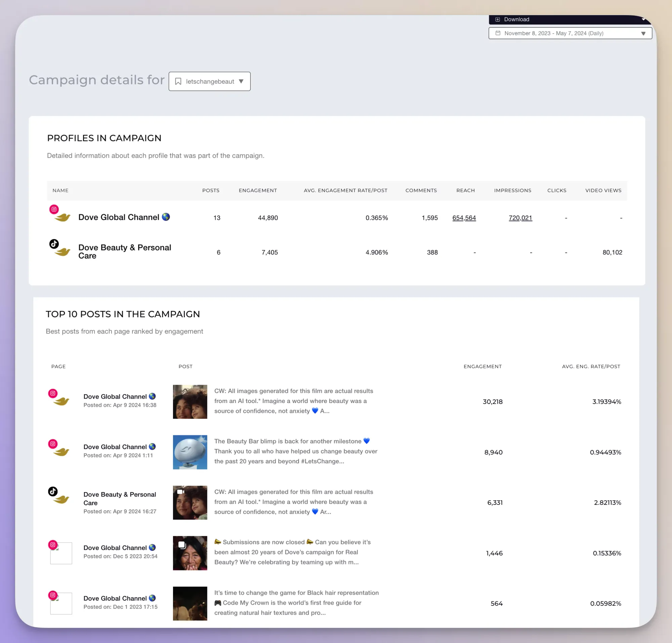Click AVG. ENG. RATE/POST header
The height and width of the screenshot is (643, 672).
591,366
